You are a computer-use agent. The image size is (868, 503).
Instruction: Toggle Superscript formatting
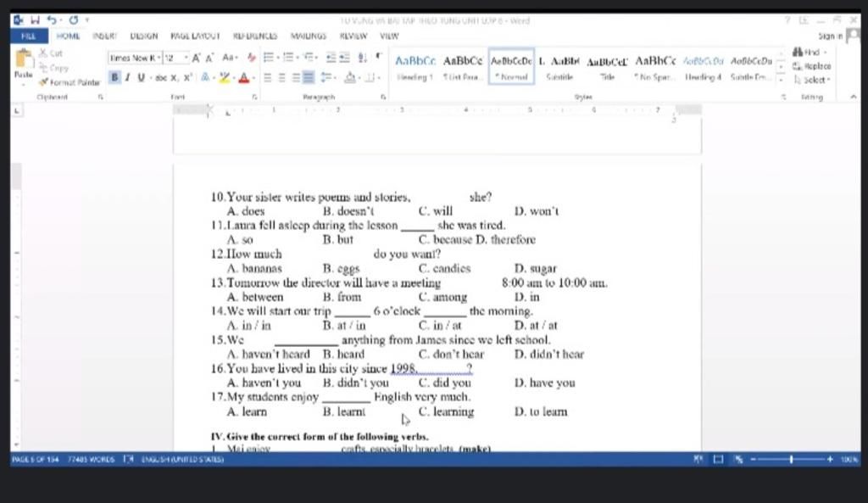[x=187, y=77]
